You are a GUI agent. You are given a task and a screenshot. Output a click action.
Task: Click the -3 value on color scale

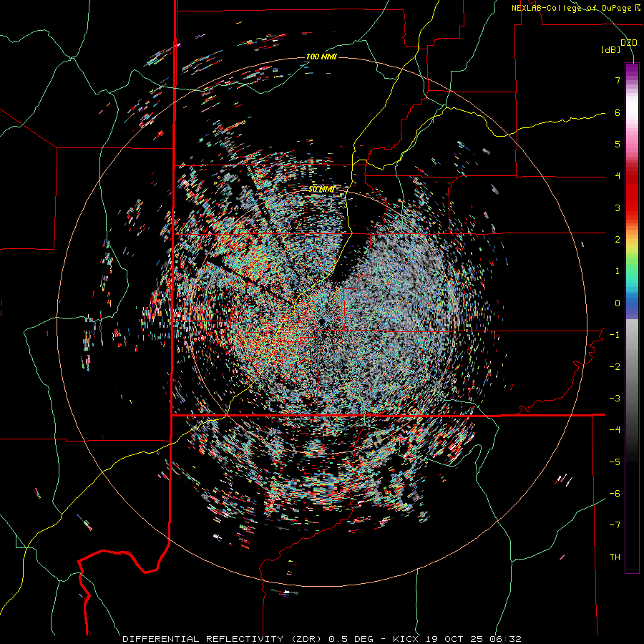point(615,399)
